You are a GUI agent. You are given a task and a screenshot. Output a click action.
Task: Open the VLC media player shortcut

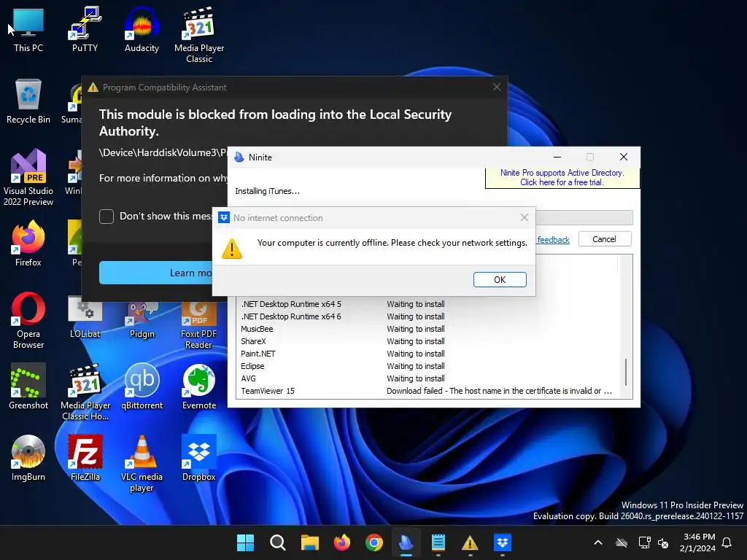(142, 463)
